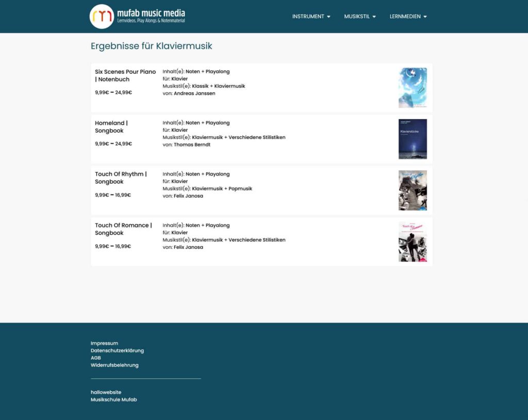Visit the hallowebsite footer link
The image size is (528, 420).
point(106,392)
